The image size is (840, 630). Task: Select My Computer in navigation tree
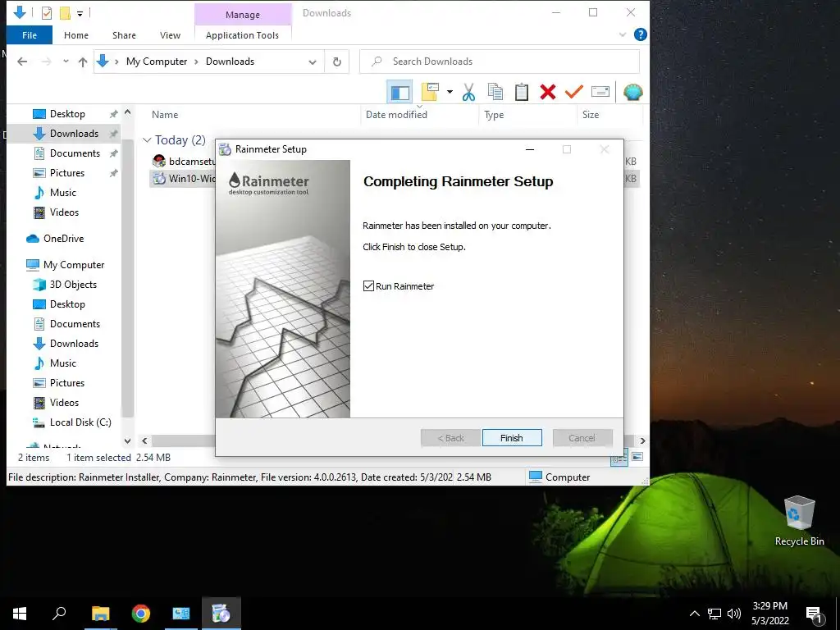click(74, 265)
